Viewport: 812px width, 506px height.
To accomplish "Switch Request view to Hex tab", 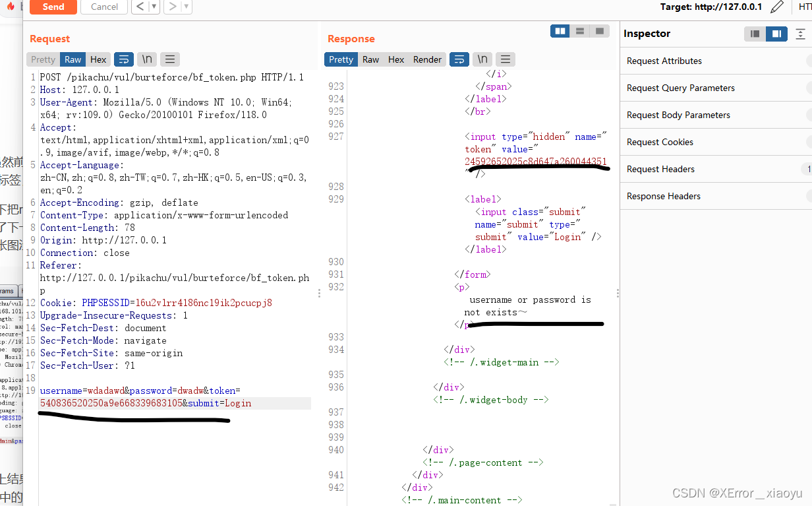I will point(98,59).
